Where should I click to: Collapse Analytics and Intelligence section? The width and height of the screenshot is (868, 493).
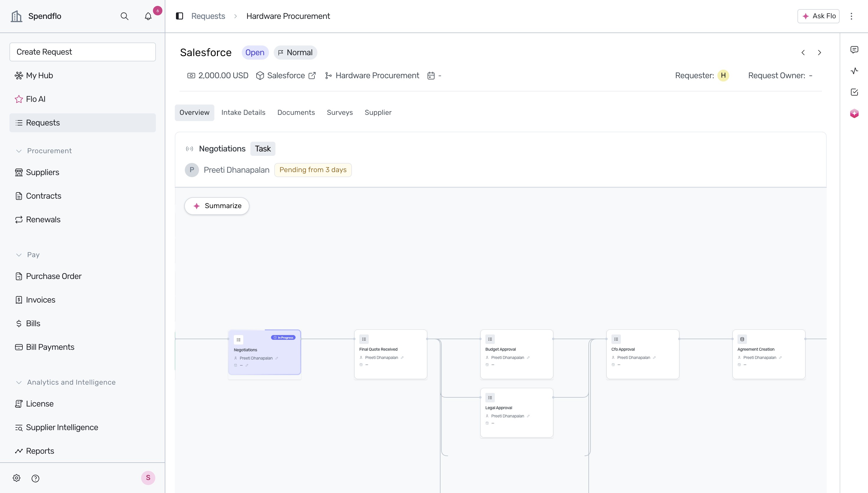tap(19, 382)
